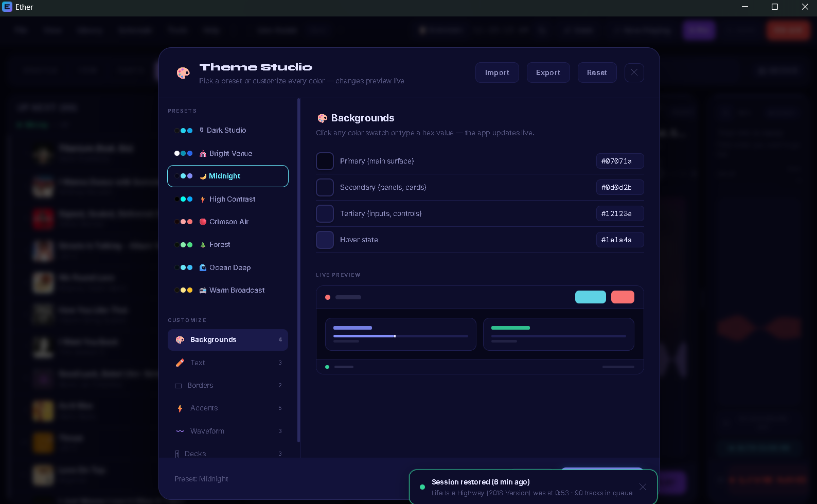
Task: Click the Warm Broadcast preset color dots
Action: pos(183,290)
